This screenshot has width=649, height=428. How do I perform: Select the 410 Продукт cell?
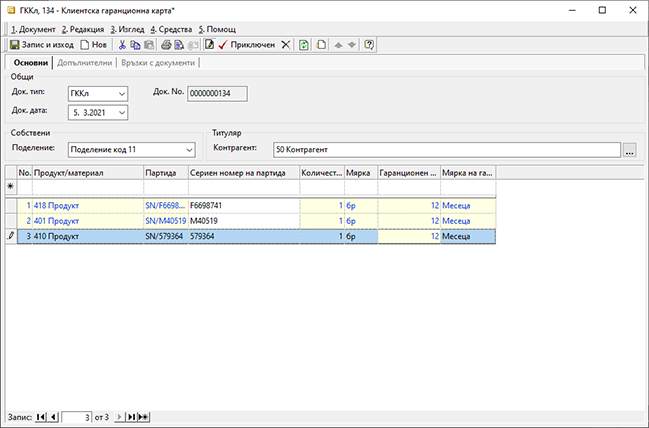88,236
